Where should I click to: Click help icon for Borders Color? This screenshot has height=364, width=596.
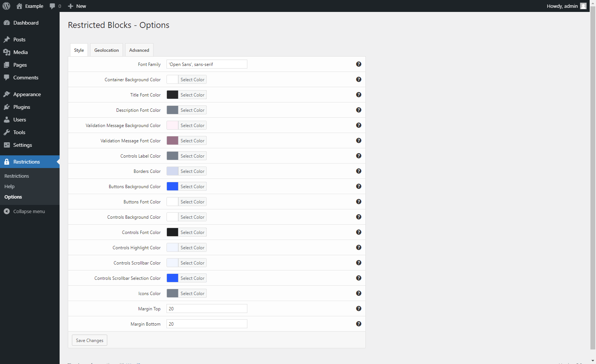coord(358,171)
